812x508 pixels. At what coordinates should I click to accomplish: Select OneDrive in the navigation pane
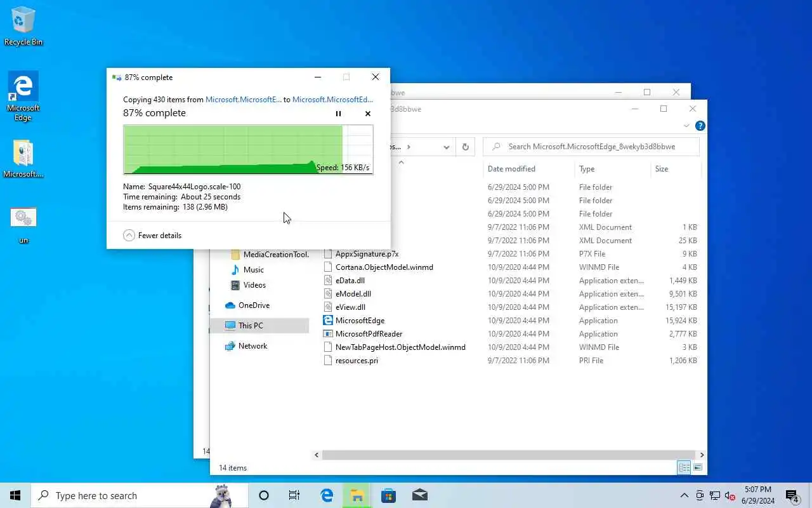click(247, 305)
